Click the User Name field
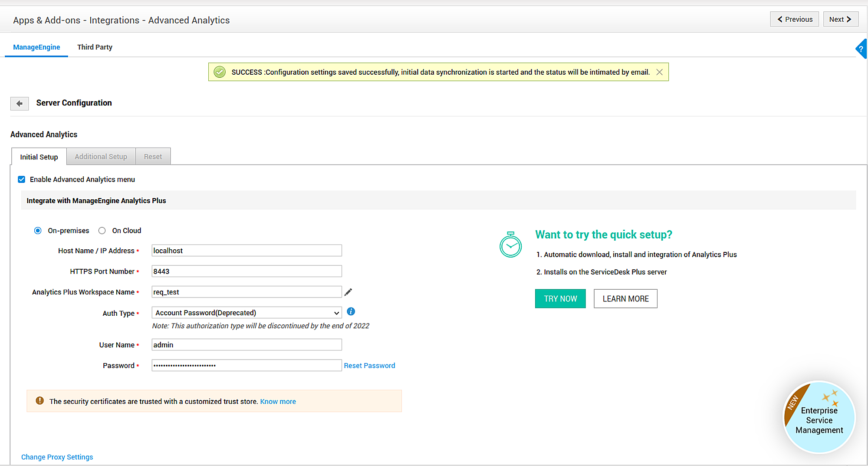Screen dimensions: 868x466 pos(247,345)
